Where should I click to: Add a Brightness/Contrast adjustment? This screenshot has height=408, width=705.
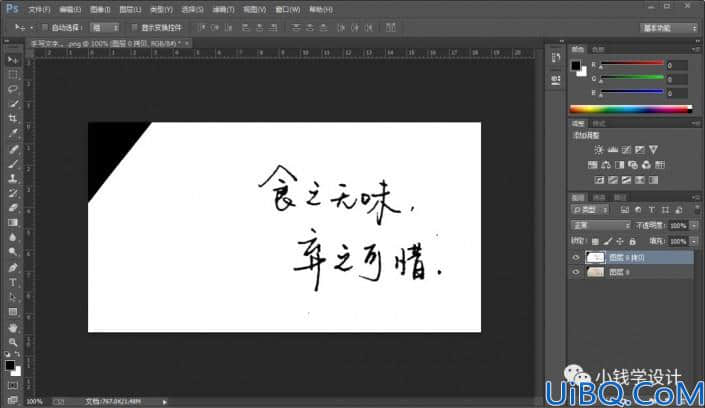tap(599, 150)
